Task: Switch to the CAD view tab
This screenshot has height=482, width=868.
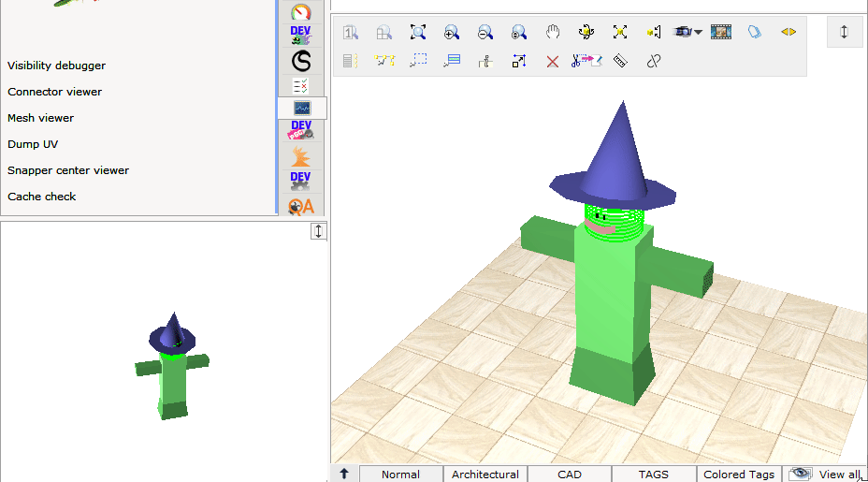Action: pyautogui.click(x=570, y=475)
